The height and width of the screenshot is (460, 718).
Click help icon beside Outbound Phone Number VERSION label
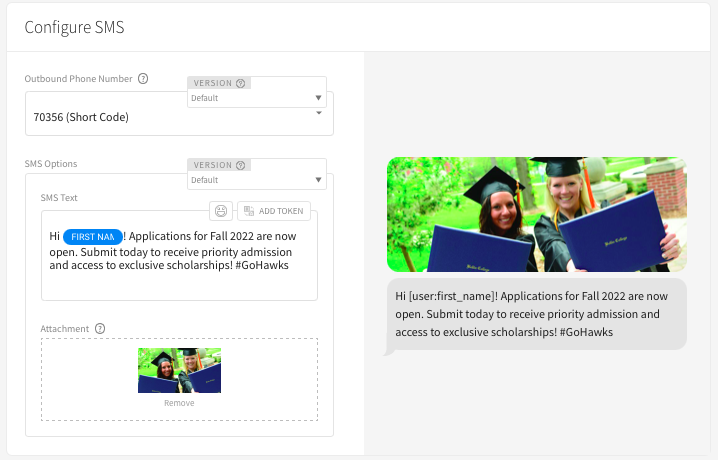(240, 83)
